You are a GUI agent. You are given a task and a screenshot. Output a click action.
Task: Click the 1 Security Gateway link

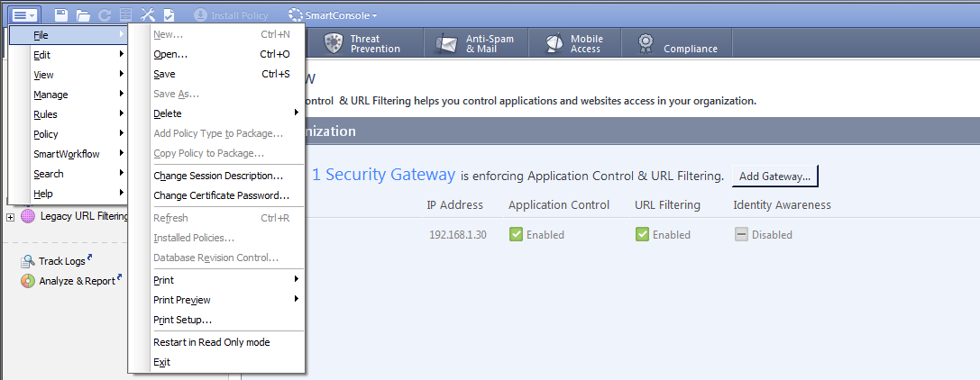coord(383,175)
